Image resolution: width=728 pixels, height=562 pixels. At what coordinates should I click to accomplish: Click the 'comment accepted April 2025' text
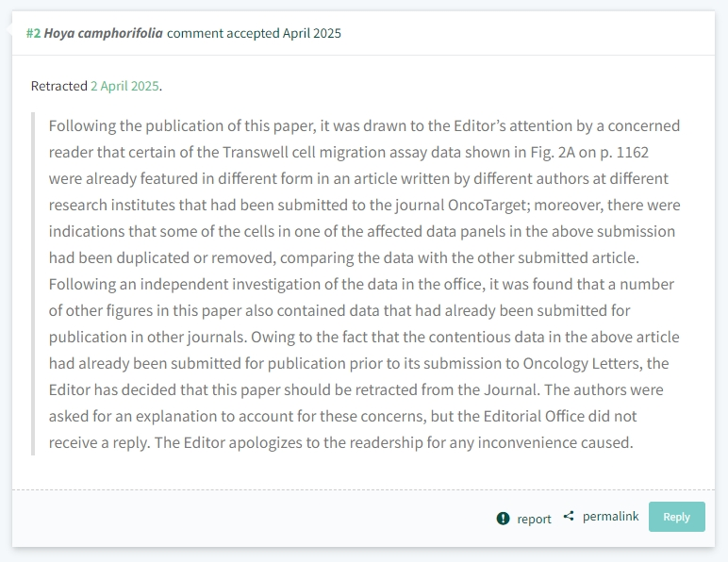point(254,33)
